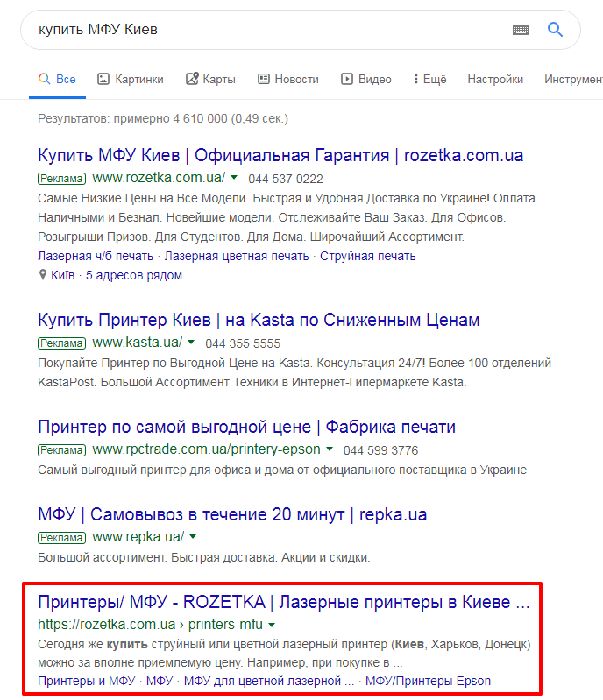This screenshot has width=603, height=700.
Task: Click the www.kasta.ua/ ad URL
Action: [x=138, y=343]
